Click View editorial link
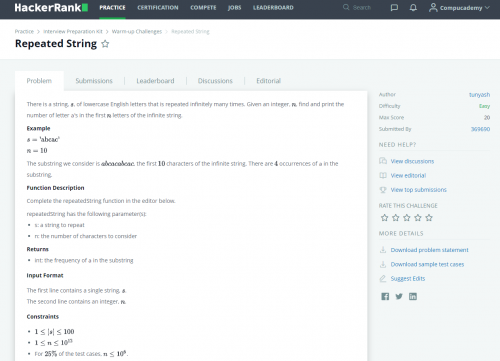The height and width of the screenshot is (361, 500). tap(408, 176)
